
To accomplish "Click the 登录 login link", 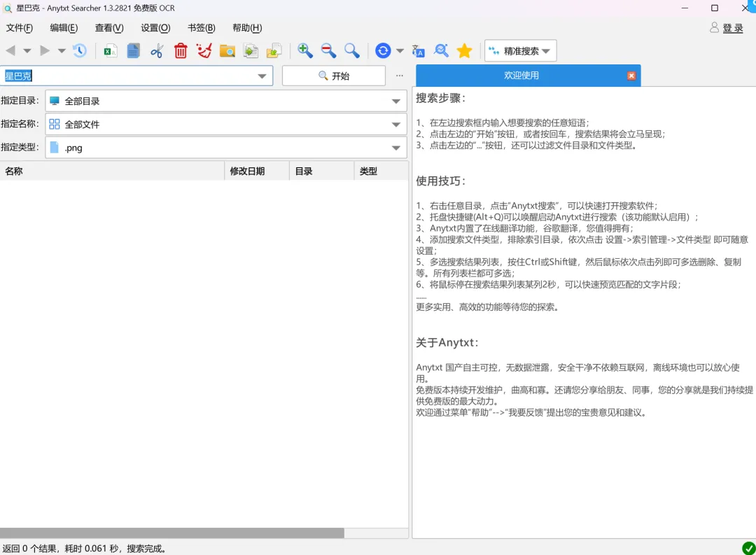I will tap(733, 28).
